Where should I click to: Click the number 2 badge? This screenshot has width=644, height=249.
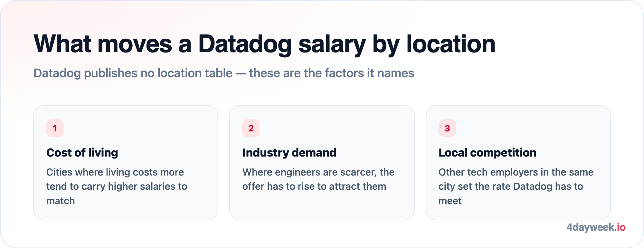[x=251, y=128]
